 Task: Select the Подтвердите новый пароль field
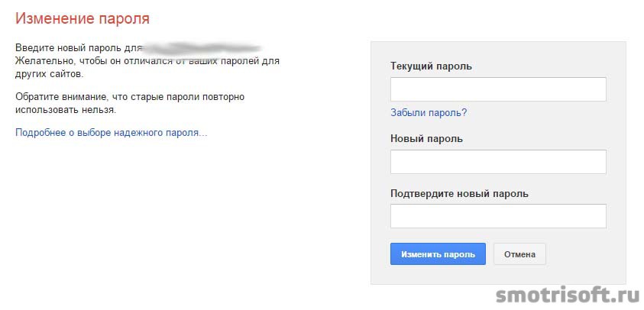click(498, 216)
